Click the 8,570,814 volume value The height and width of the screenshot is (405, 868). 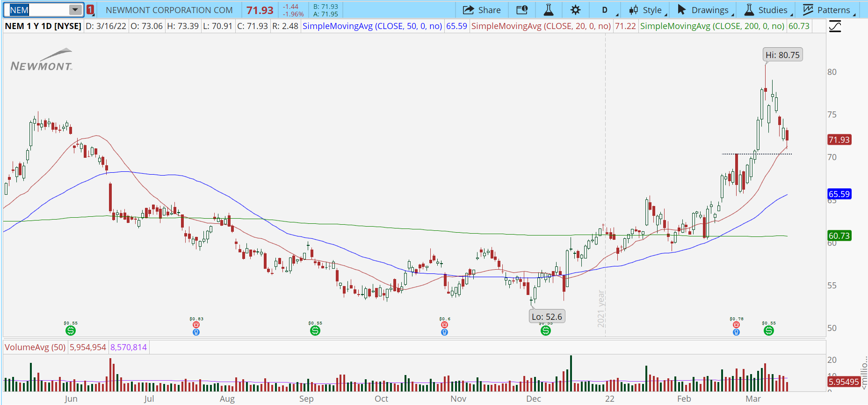pos(129,347)
